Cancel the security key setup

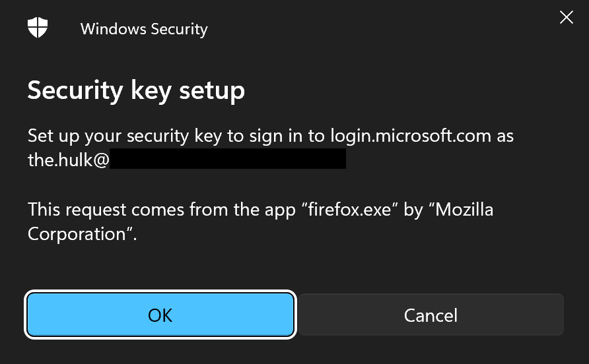coord(431,315)
